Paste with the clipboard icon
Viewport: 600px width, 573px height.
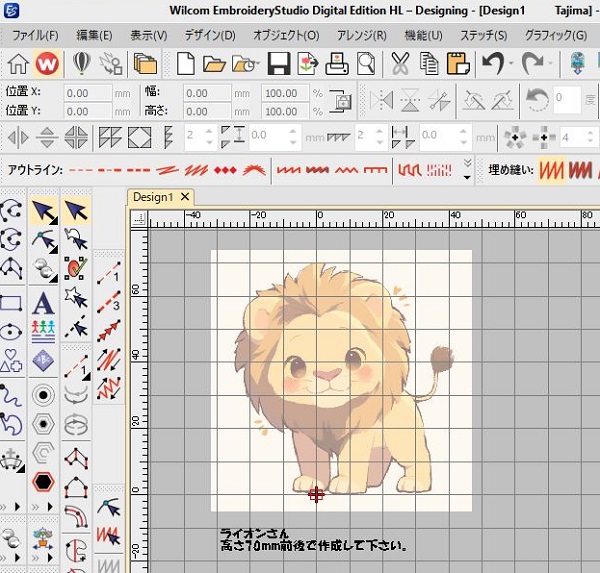pyautogui.click(x=458, y=64)
